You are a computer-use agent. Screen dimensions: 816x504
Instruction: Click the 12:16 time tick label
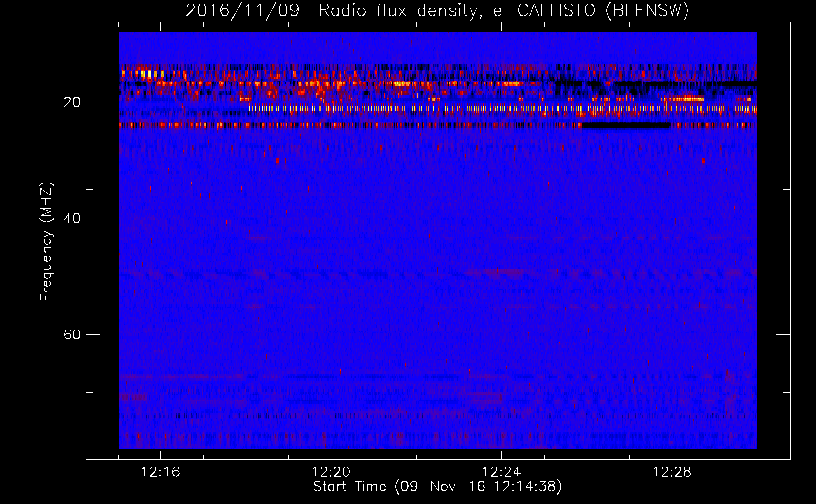pyautogui.click(x=160, y=472)
